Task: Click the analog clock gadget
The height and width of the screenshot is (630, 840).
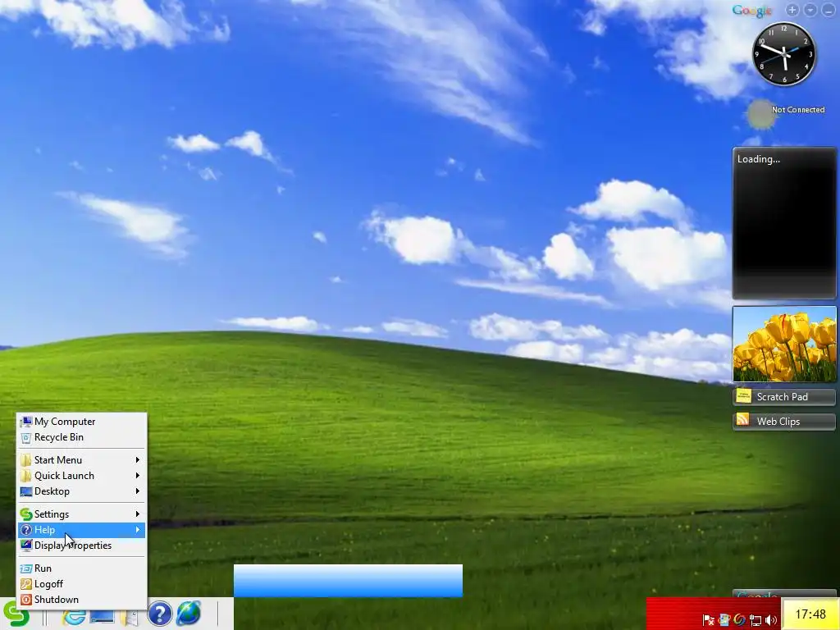Action: [784, 53]
